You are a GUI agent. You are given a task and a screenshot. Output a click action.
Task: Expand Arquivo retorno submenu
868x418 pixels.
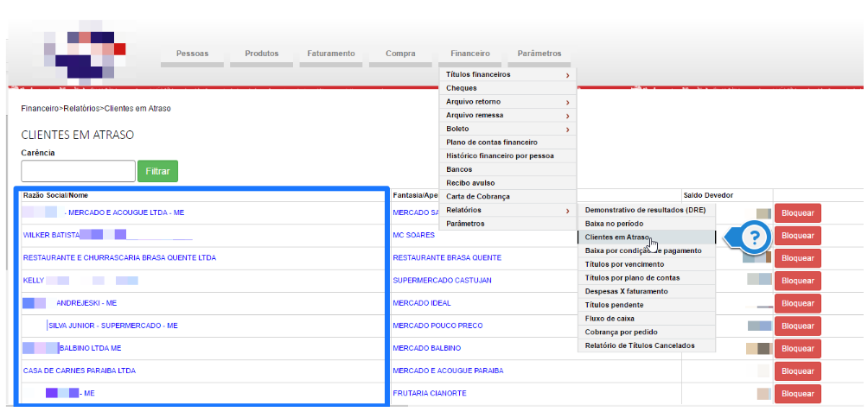click(x=507, y=102)
